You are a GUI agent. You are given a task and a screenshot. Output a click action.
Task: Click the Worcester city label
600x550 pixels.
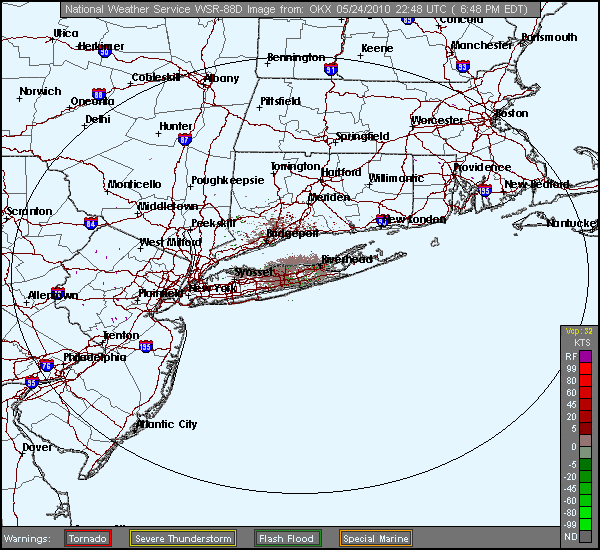pyautogui.click(x=437, y=120)
